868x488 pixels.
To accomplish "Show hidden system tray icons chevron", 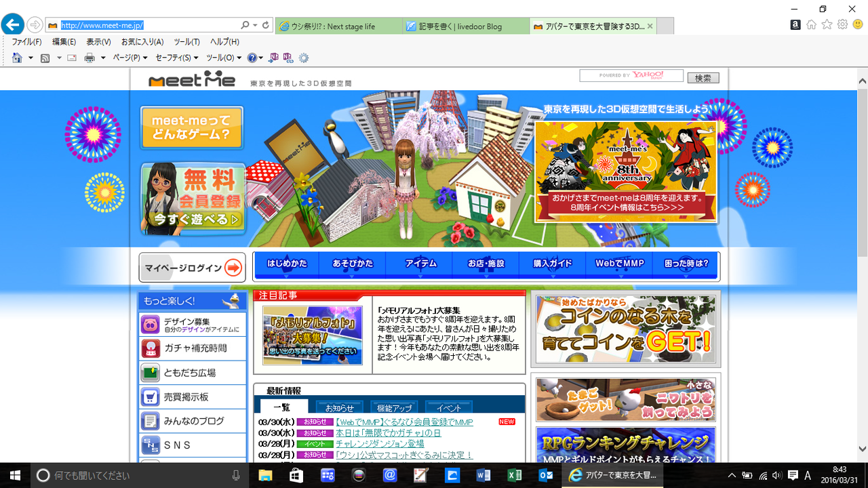I will [x=732, y=476].
